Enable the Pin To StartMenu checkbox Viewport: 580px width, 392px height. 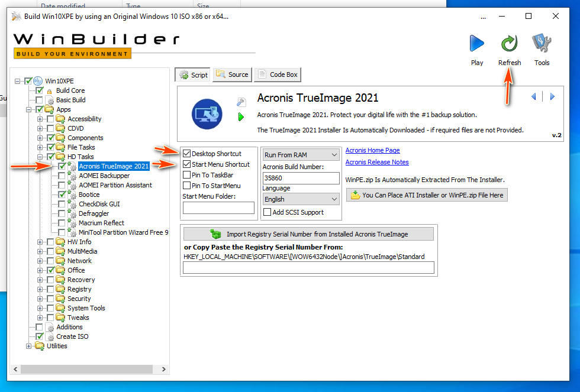coord(187,186)
